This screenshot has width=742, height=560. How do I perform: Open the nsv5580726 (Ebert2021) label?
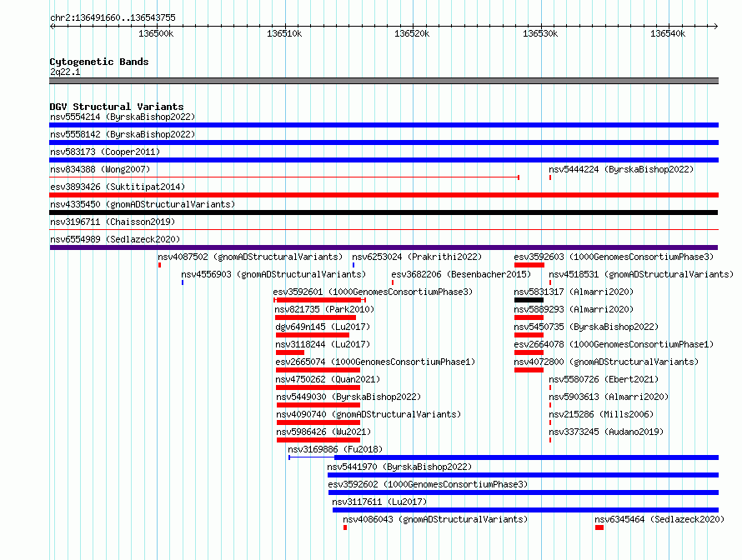[604, 379]
